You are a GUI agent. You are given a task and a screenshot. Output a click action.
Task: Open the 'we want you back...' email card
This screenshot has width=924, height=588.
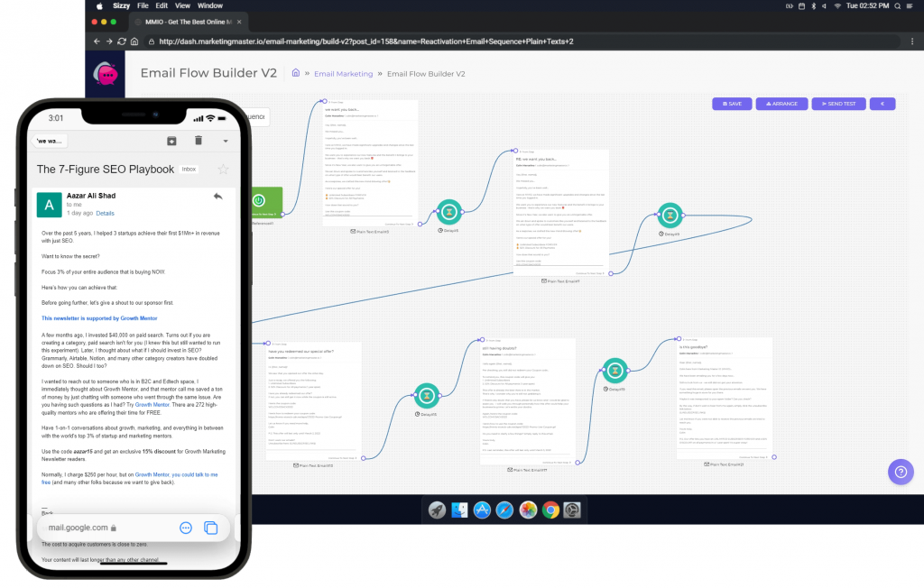coord(370,163)
